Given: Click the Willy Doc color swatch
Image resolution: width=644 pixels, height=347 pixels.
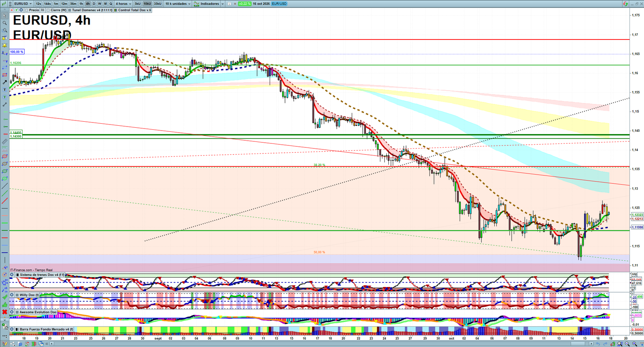Looking at the screenshot, I should coord(17,295).
